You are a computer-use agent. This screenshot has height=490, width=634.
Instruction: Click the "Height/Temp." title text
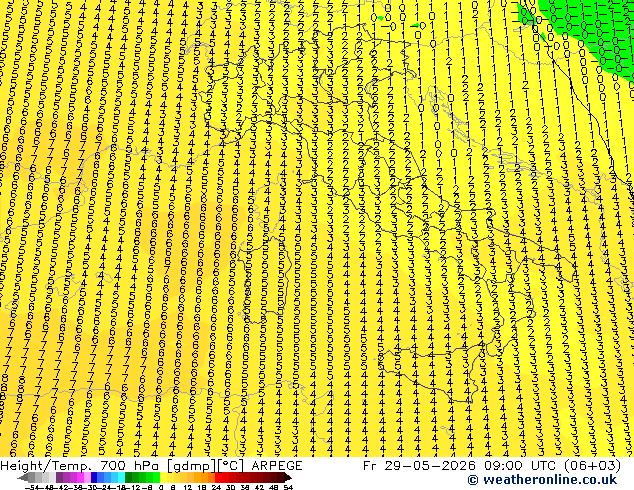[45, 466]
